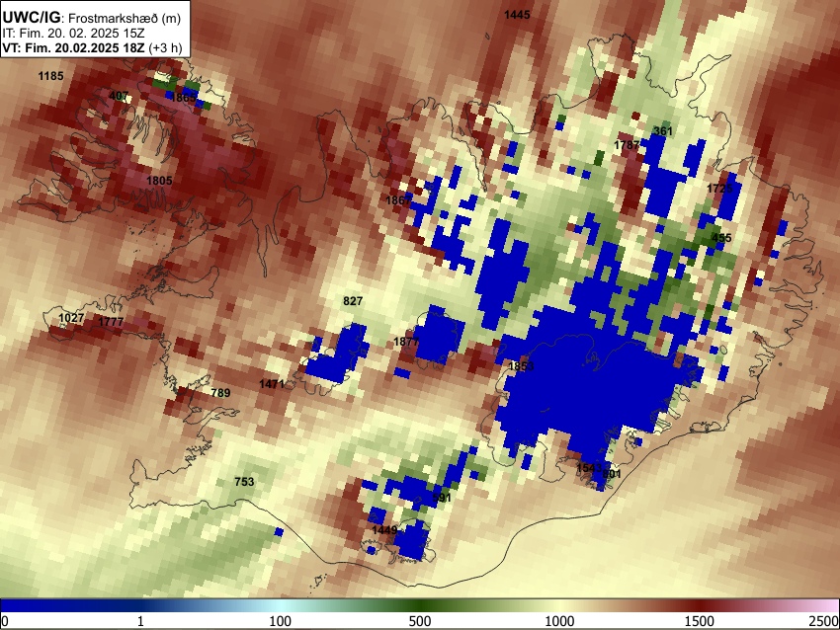
Task: Select the 407 elevation label
Action: coord(118,96)
